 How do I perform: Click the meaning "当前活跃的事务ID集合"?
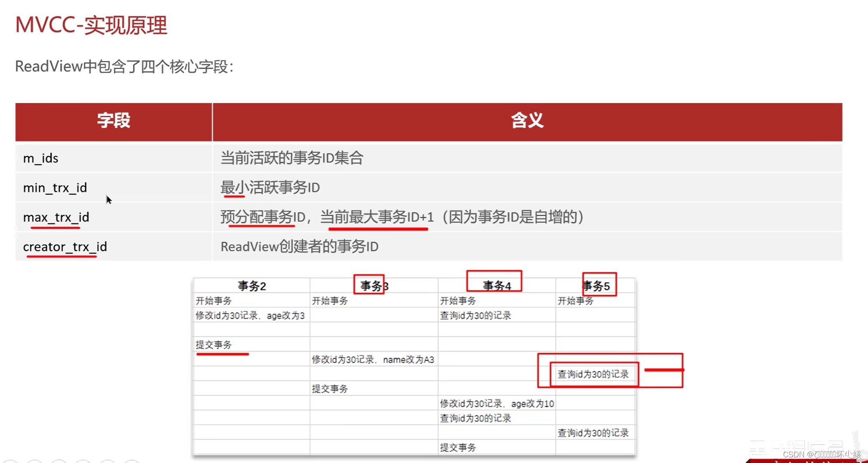(292, 158)
